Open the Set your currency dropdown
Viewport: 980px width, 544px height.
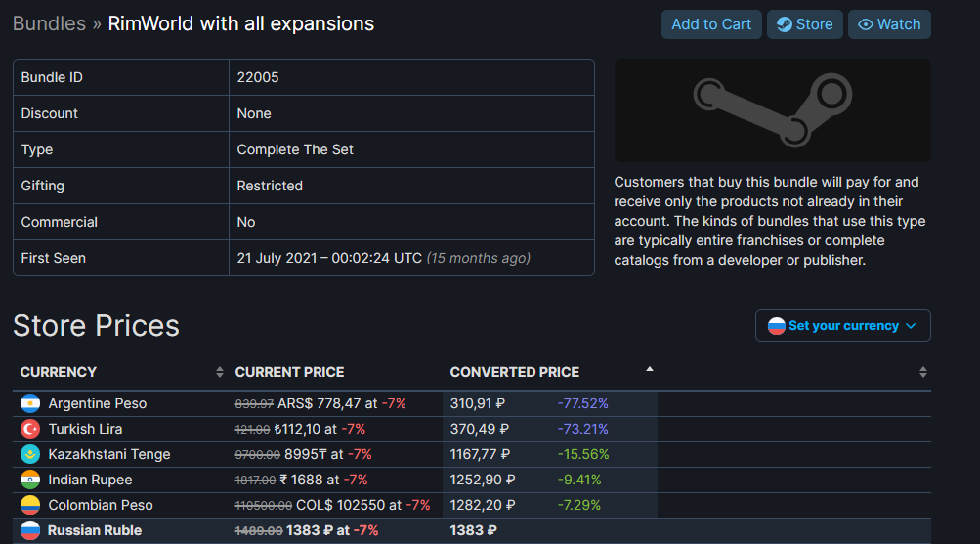842,325
